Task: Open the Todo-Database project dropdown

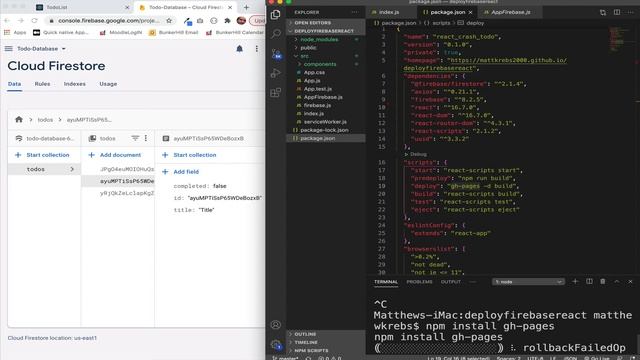Action: pyautogui.click(x=41, y=49)
